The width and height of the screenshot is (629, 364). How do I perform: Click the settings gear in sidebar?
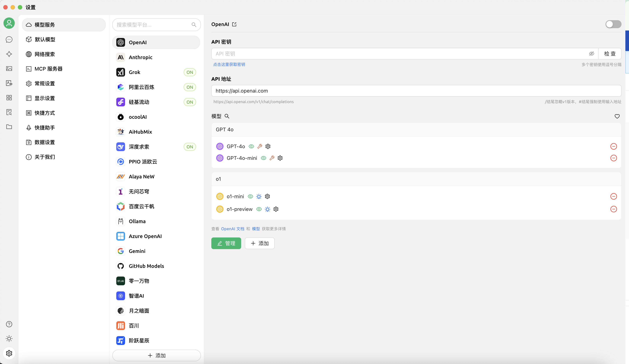(x=9, y=353)
